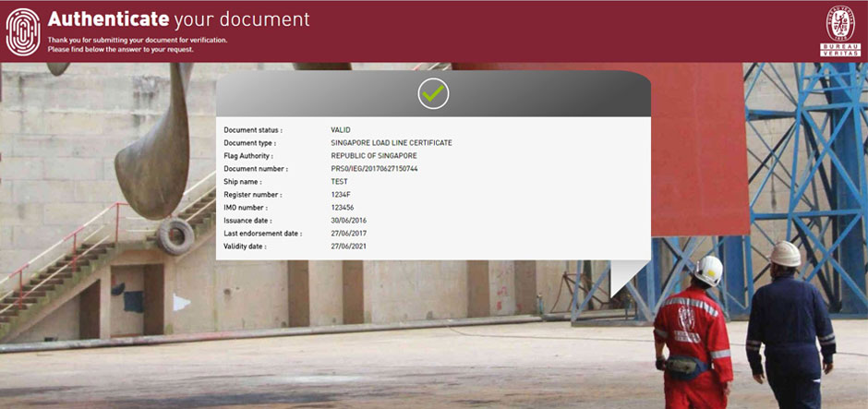Click the last endorsement date 27/06/2017
Image resolution: width=868 pixels, height=409 pixels.
coord(350,234)
